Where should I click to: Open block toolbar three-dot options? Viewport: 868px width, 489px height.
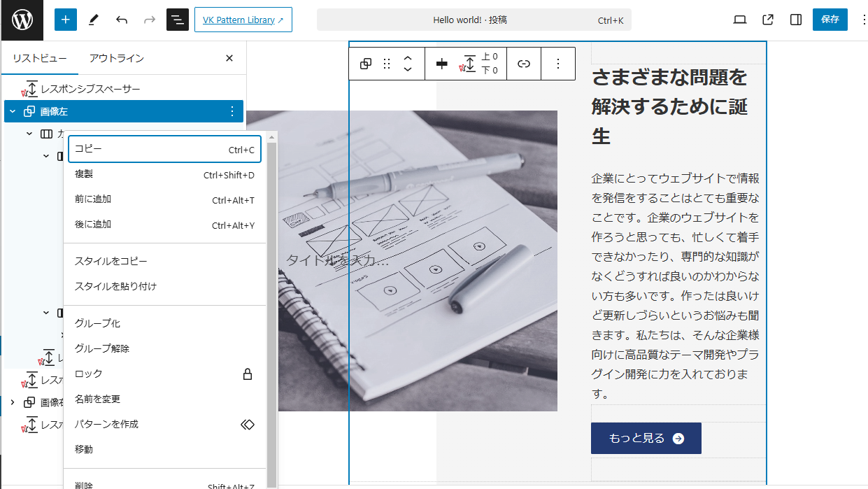558,64
